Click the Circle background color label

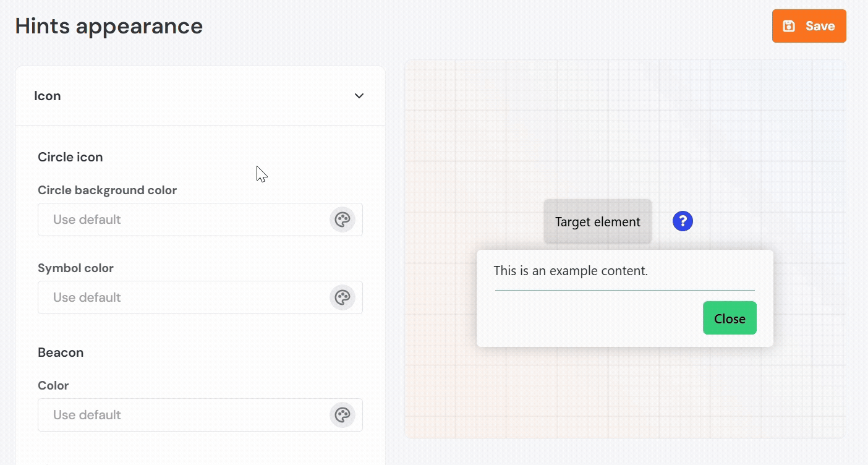click(108, 190)
